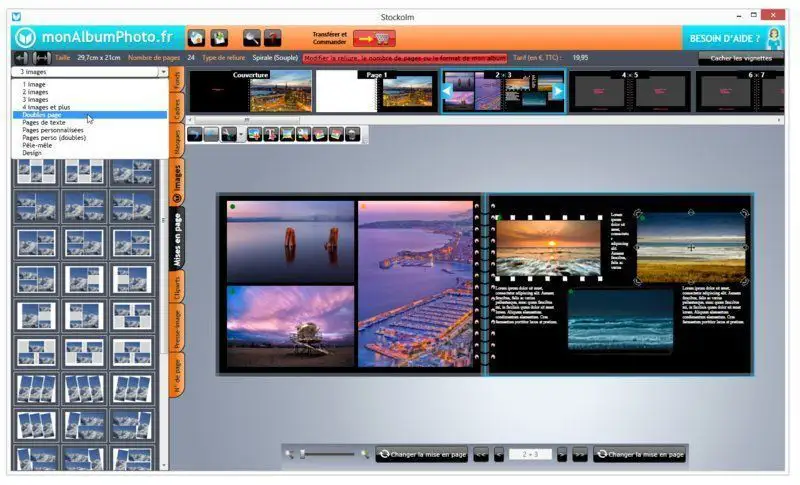Select the marina aerial photo on left page
This screenshot has height=485, width=800.
pyautogui.click(x=415, y=284)
